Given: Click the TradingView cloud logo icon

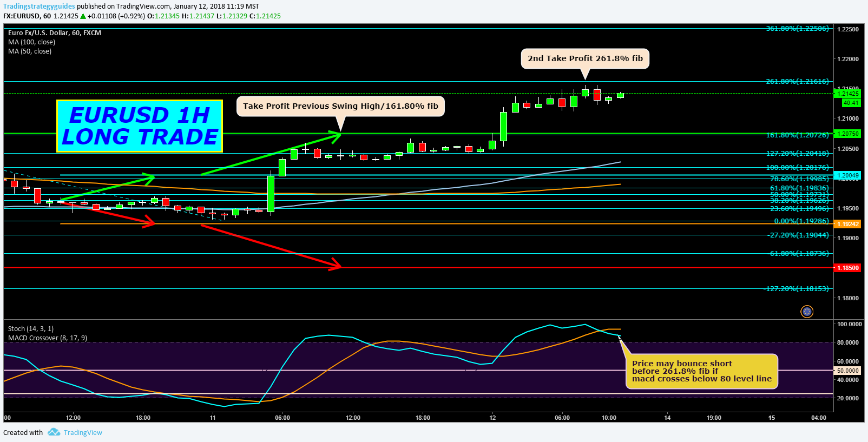Looking at the screenshot, I should pos(54,432).
